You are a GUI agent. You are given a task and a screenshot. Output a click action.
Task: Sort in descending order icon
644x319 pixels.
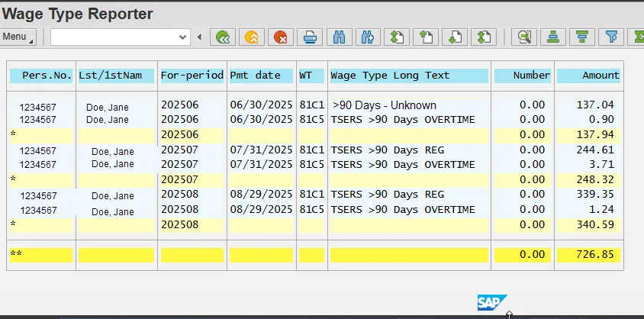click(582, 37)
